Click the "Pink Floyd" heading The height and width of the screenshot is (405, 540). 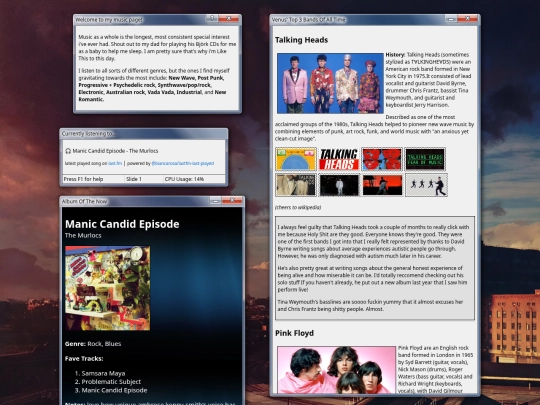(x=294, y=333)
